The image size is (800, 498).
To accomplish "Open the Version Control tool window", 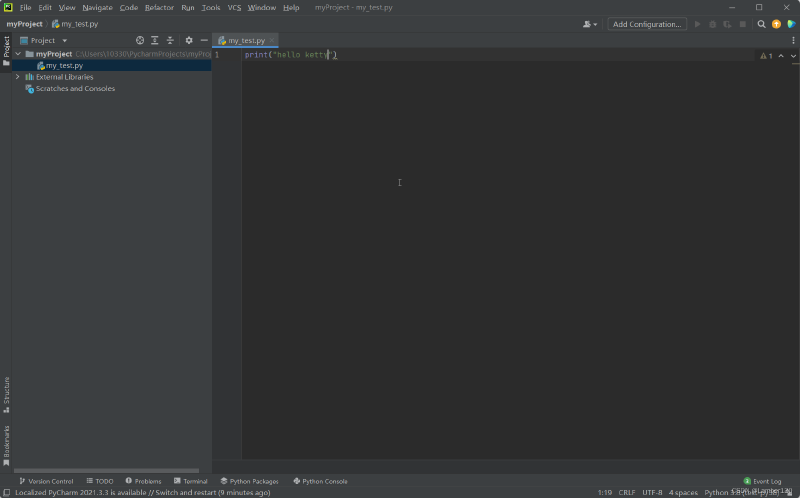I will pyautogui.click(x=46, y=481).
